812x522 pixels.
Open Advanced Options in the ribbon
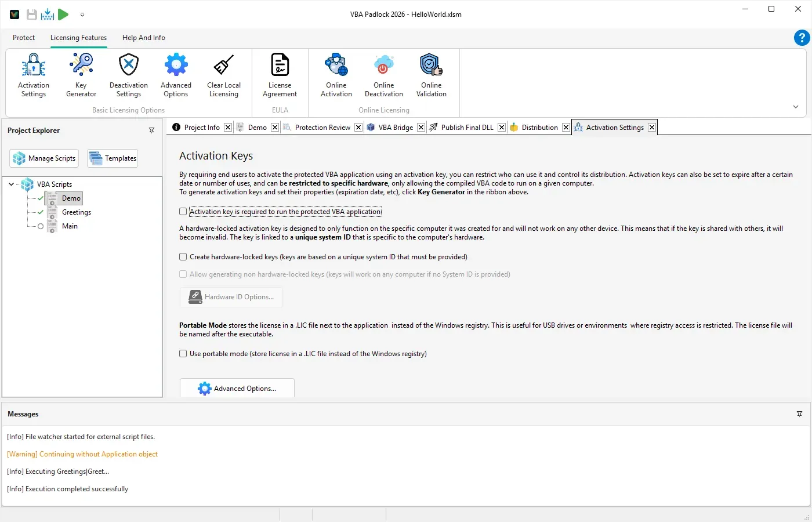pyautogui.click(x=176, y=76)
